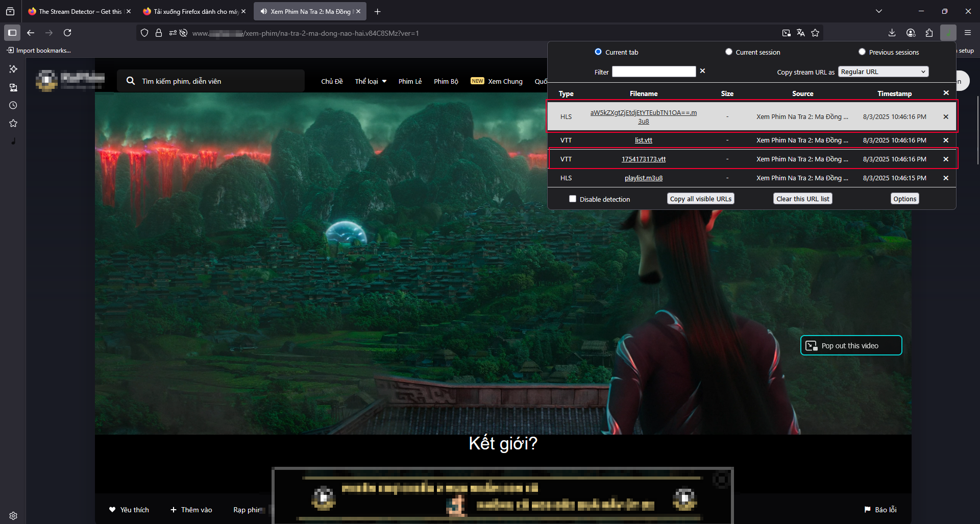
Task: Click the Tìm kiếm phim search box
Action: pos(211,81)
